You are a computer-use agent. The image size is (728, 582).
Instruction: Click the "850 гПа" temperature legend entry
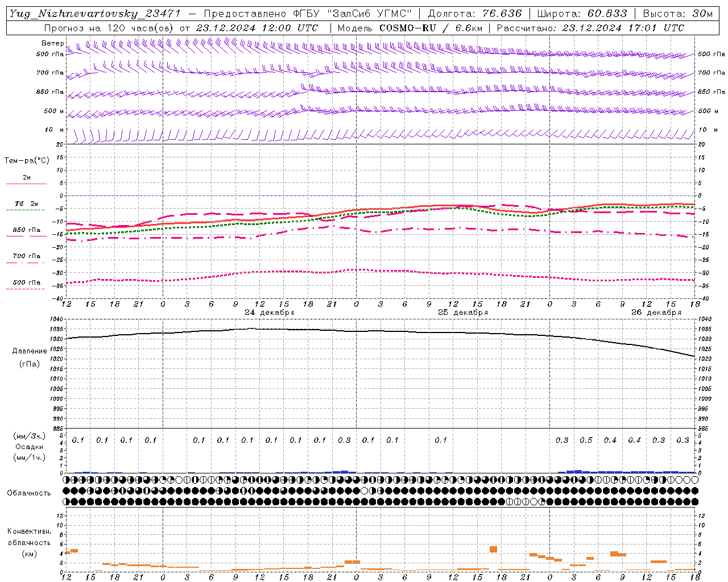click(27, 230)
